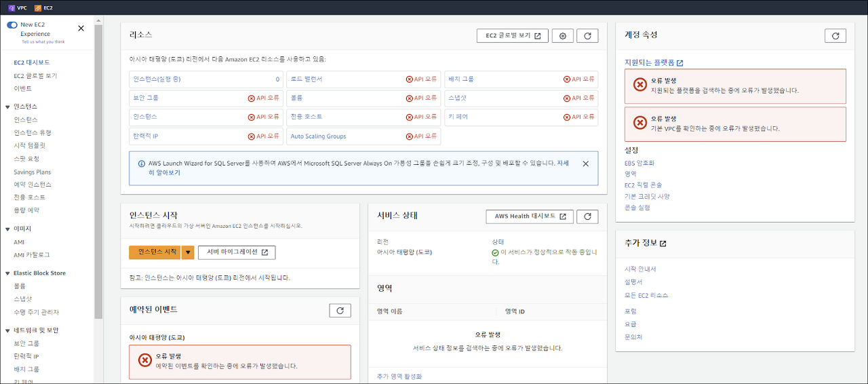Refresh the 계정 속성 panel

coord(835,36)
